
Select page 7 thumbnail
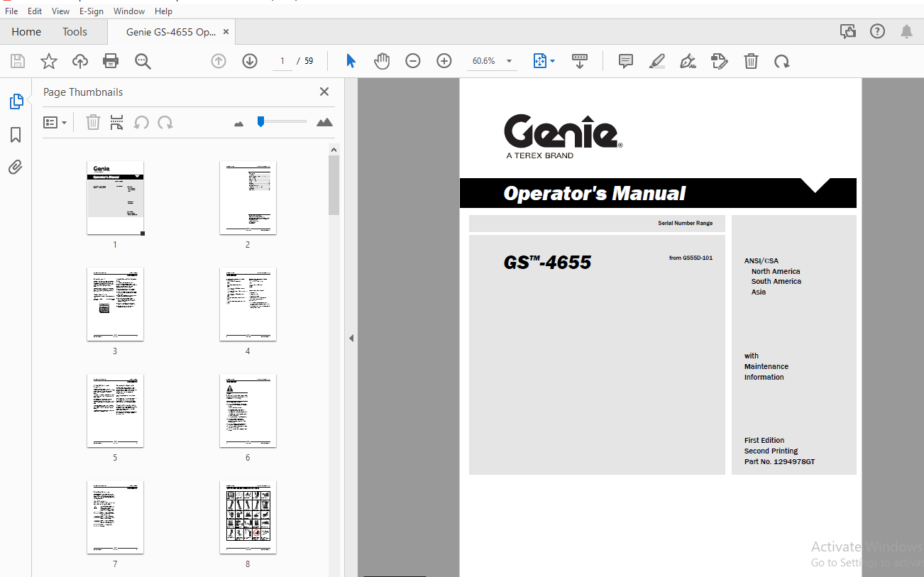pyautogui.click(x=115, y=517)
